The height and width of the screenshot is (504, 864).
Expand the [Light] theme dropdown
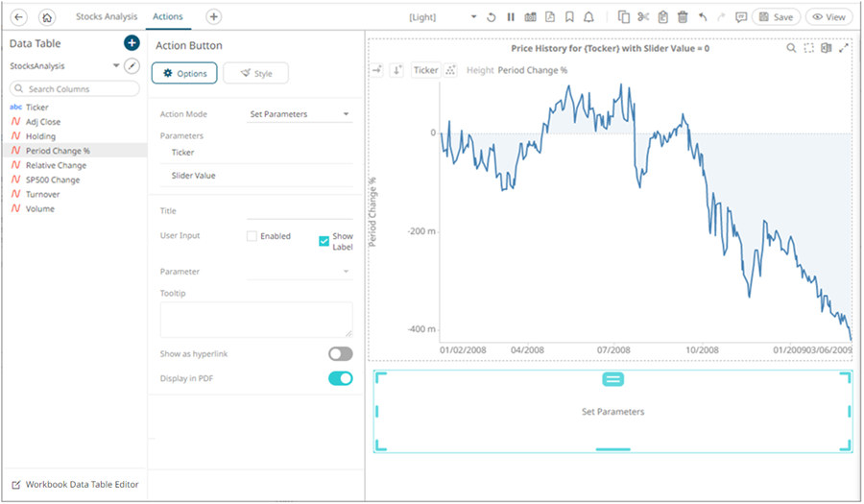(x=443, y=17)
